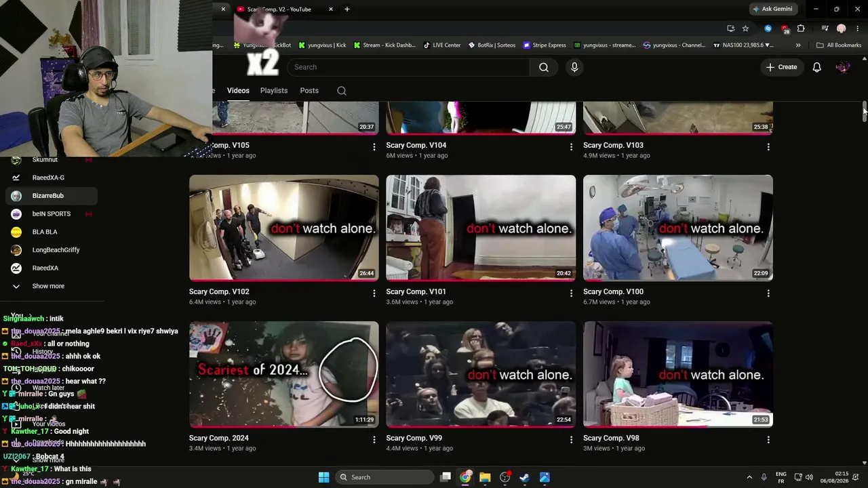Open Windows Start menu
This screenshot has height=488, width=868.
[x=323, y=477]
